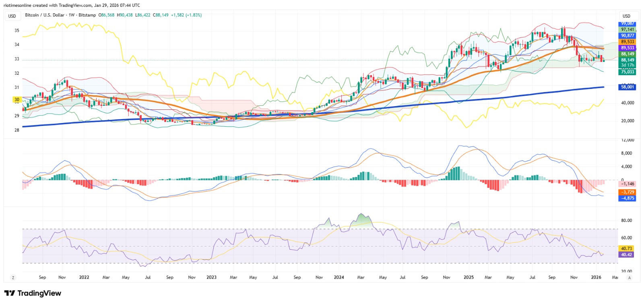This screenshot has height=304, width=644.
Task: Click the orange -3,729 signal value label
Action: 627,192
